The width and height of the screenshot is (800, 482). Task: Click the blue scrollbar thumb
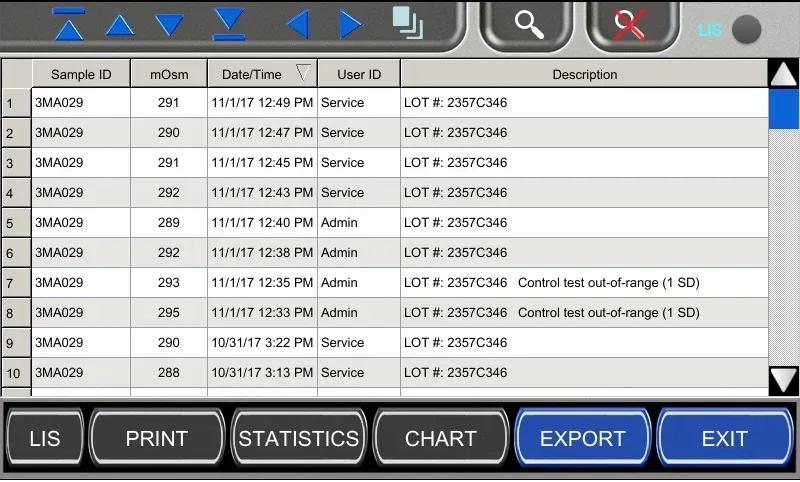(x=784, y=109)
